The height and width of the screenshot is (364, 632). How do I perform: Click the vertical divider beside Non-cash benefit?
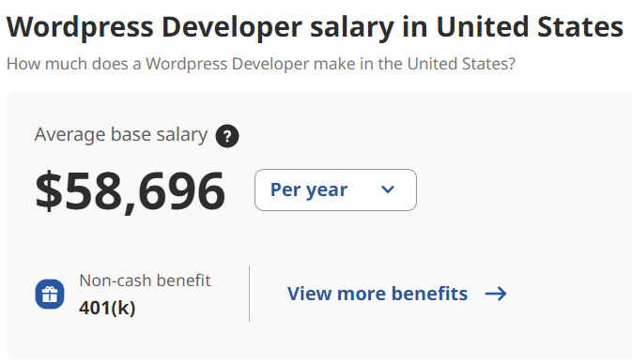point(250,294)
